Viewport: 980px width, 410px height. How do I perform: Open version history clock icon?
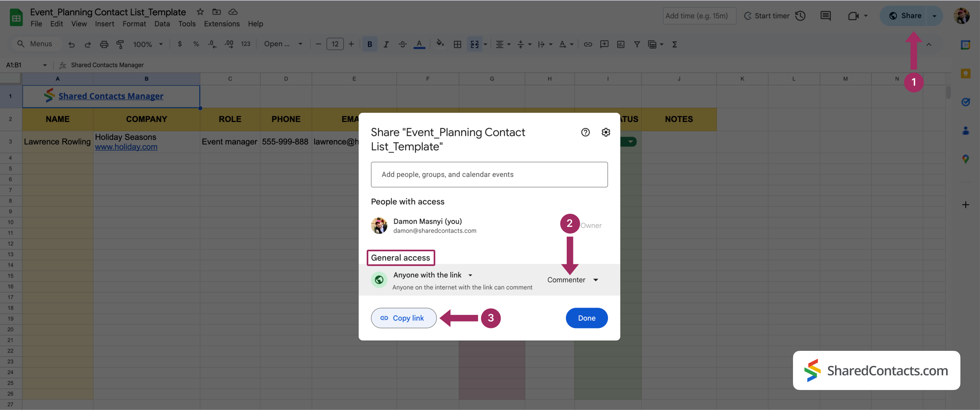click(x=800, y=16)
